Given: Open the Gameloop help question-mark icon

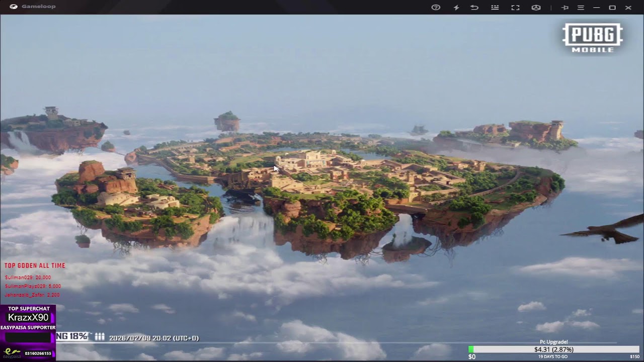Looking at the screenshot, I should tap(436, 8).
